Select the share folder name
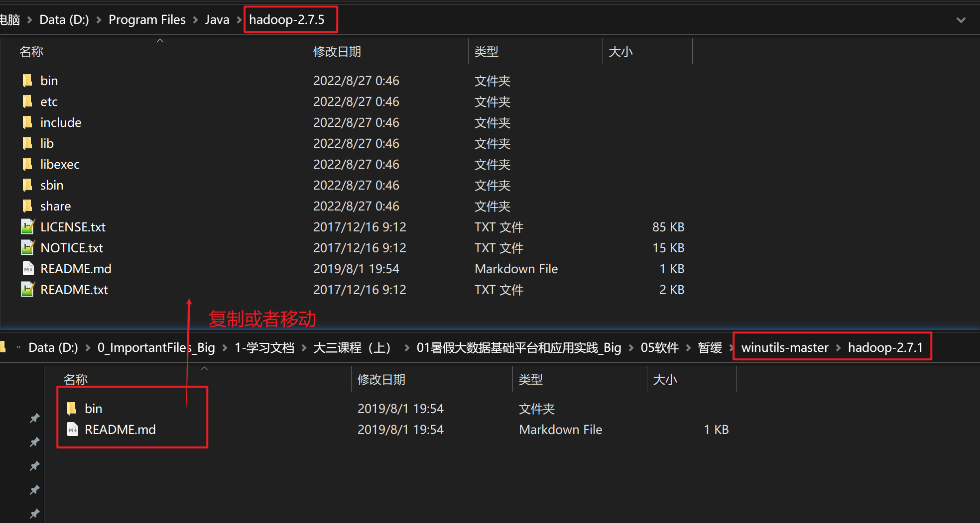This screenshot has height=523, width=980. (56, 206)
